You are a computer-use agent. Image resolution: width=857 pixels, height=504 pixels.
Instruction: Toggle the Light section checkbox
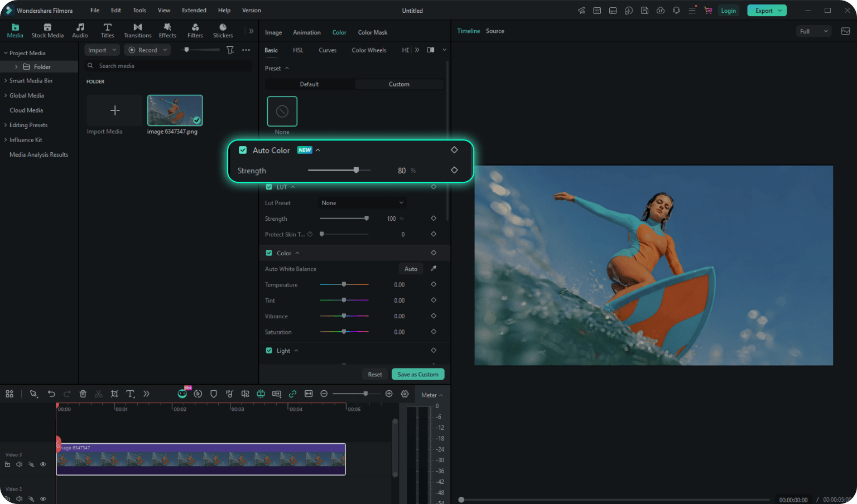point(269,351)
